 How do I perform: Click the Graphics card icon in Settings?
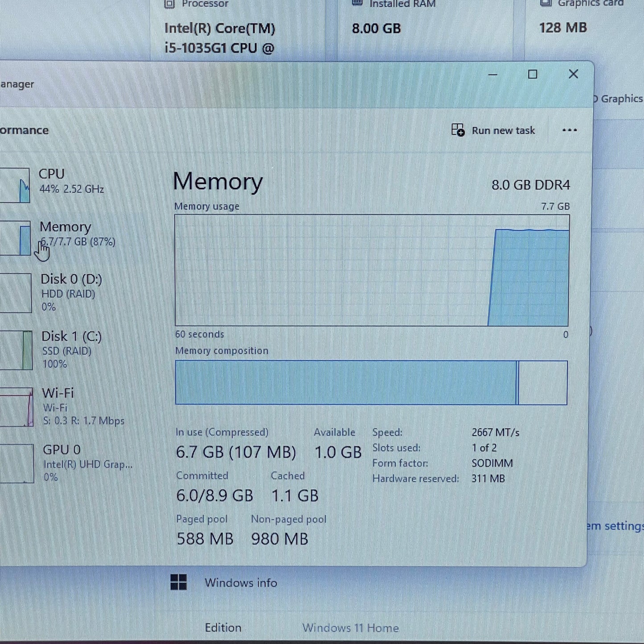[x=546, y=3]
